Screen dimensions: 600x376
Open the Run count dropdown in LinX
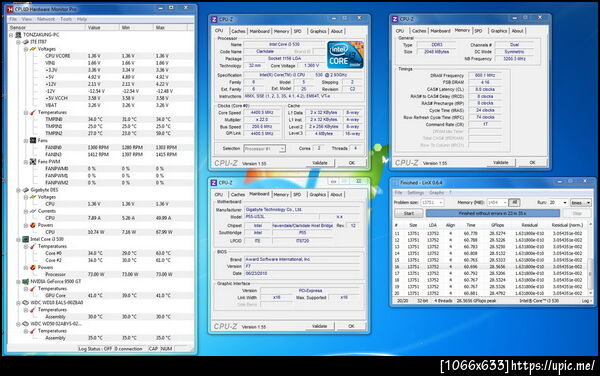click(564, 202)
